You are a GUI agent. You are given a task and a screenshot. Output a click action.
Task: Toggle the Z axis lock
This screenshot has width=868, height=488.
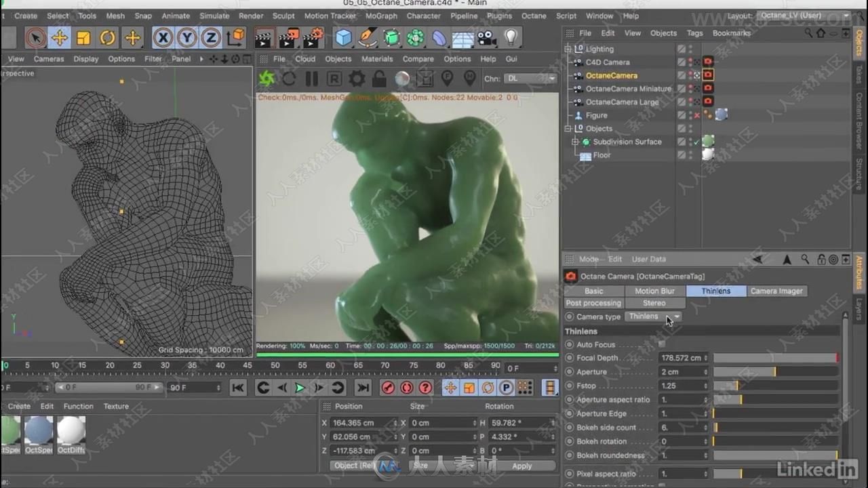pyautogui.click(x=212, y=38)
